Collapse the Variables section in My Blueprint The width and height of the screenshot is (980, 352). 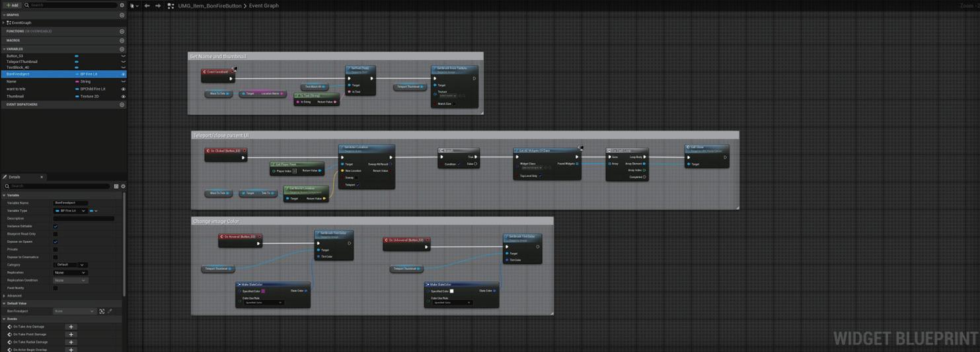(4, 49)
